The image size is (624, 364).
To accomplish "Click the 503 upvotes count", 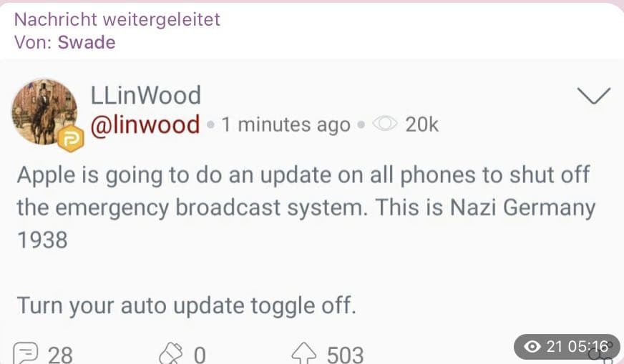I will click(x=345, y=355).
